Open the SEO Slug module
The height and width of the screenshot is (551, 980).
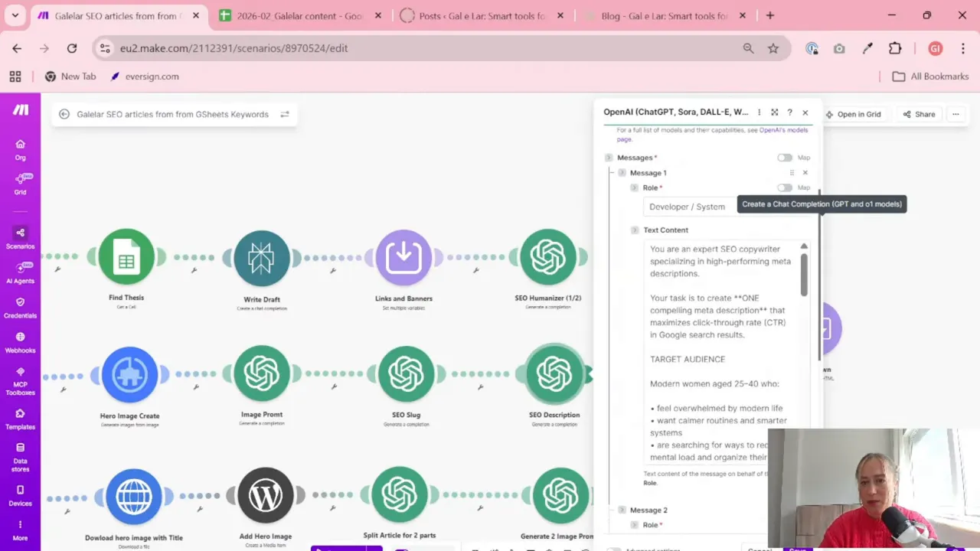coord(406,374)
